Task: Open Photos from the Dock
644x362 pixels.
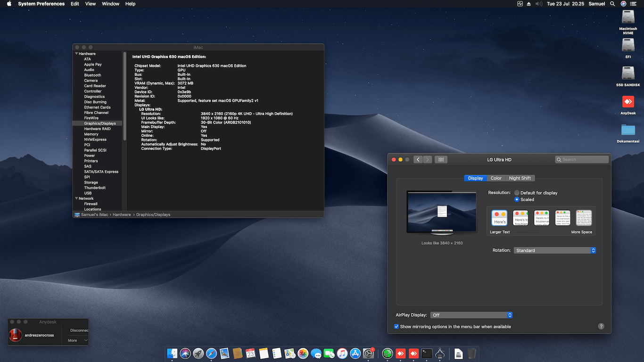Action: [303, 353]
